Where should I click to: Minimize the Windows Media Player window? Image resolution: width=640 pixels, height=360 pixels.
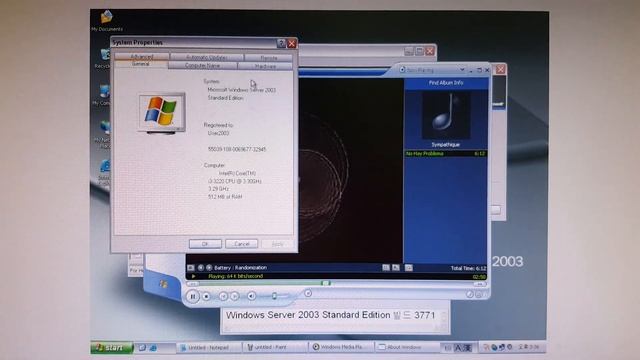point(471,70)
